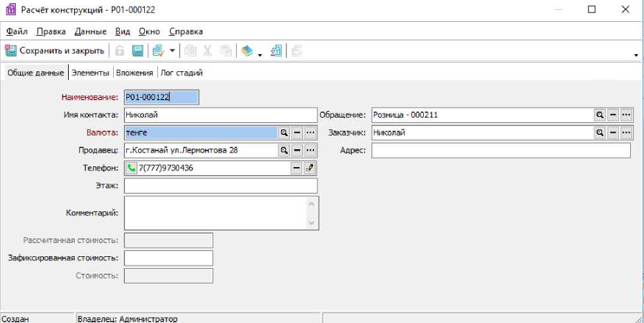The width and height of the screenshot is (644, 323).
Task: Switch to the Вложения tab
Action: click(134, 73)
